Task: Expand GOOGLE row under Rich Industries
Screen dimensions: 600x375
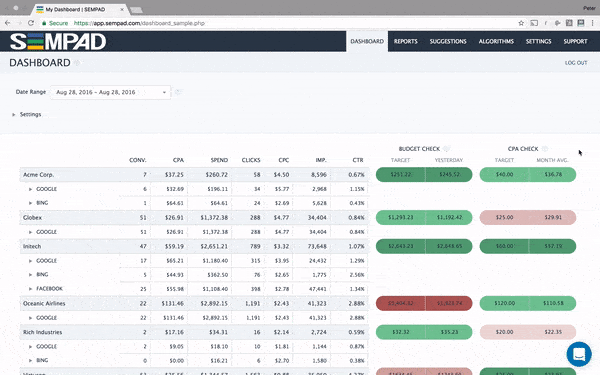Action: tap(30, 346)
